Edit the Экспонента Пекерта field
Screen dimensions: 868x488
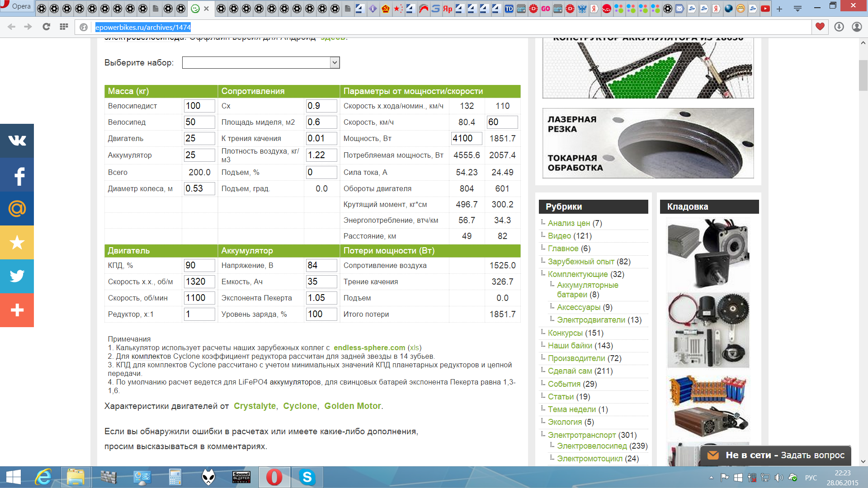tap(321, 298)
